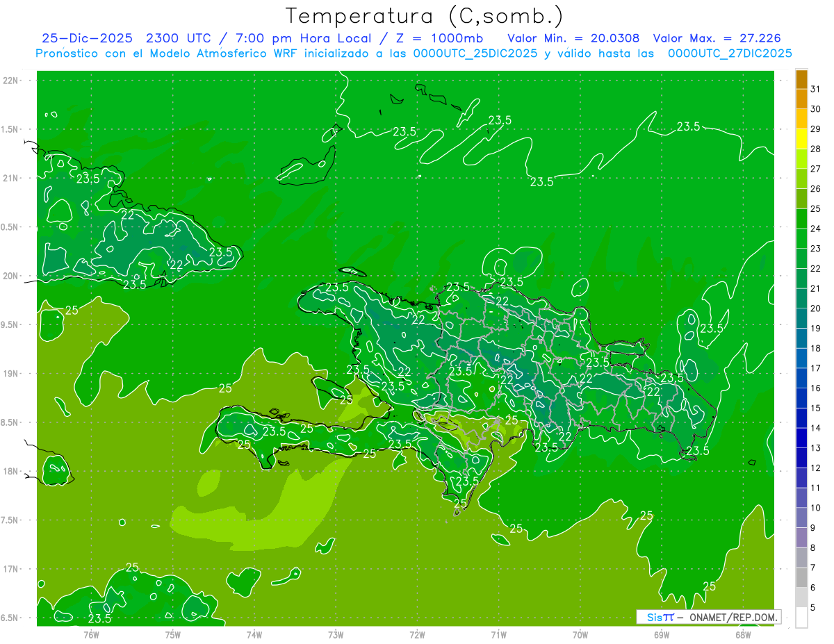Click the 76W longitude axis label

(x=91, y=634)
